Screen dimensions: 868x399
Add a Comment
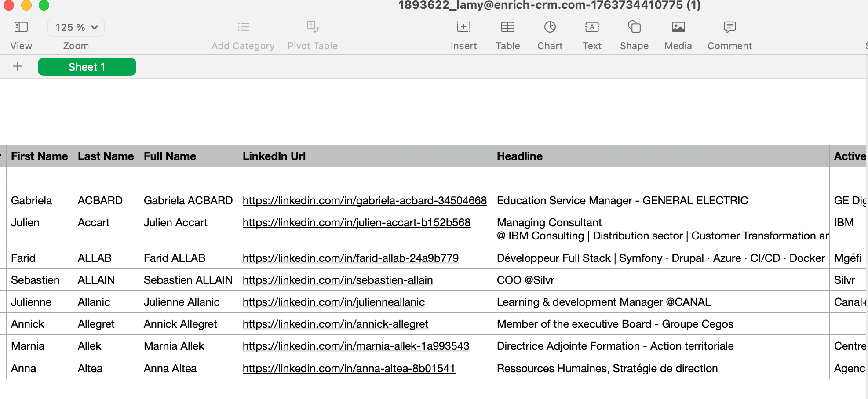click(x=729, y=27)
